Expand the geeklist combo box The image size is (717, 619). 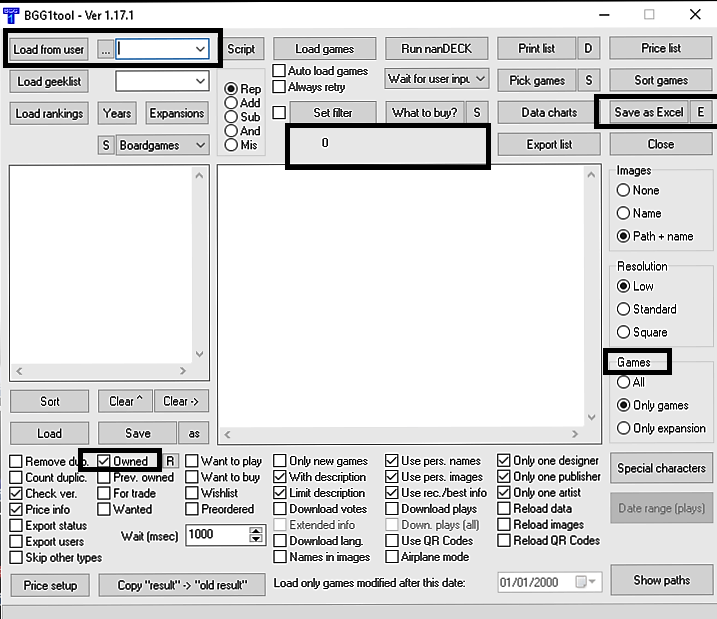(200, 81)
